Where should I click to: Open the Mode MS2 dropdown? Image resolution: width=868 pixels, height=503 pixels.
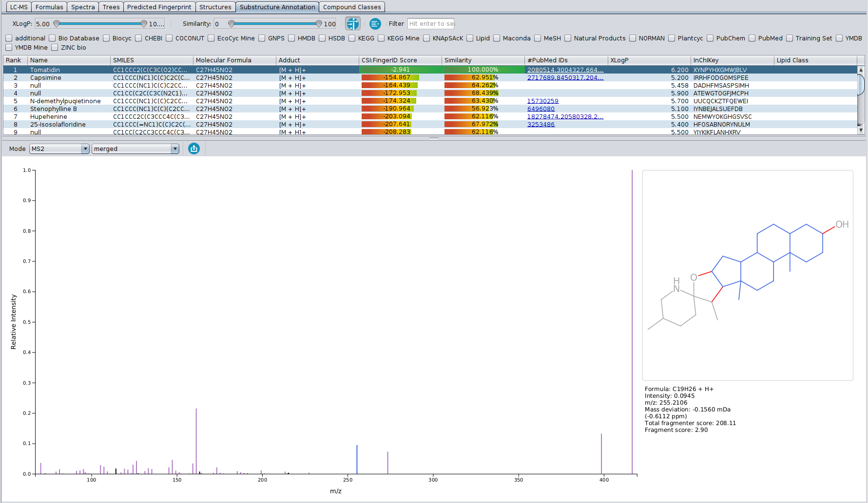pos(59,149)
